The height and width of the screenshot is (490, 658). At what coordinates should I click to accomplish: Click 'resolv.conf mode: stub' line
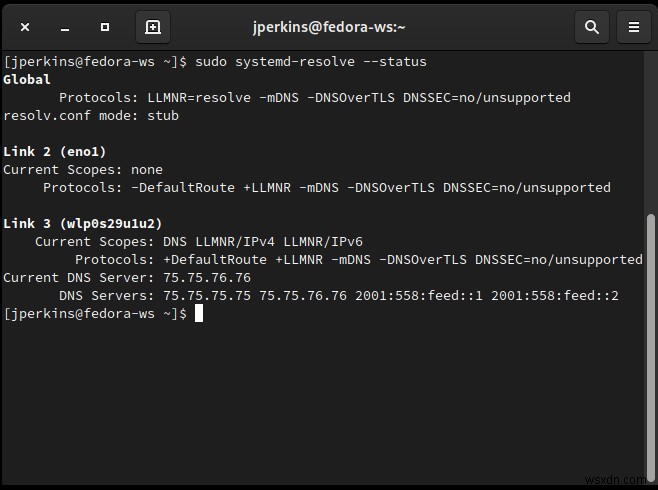[x=91, y=116]
